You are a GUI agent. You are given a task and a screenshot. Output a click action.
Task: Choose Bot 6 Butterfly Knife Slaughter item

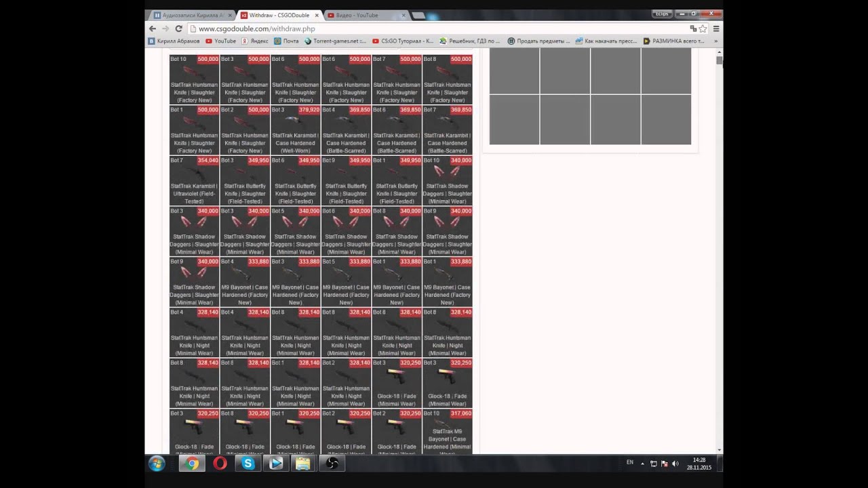(x=296, y=181)
